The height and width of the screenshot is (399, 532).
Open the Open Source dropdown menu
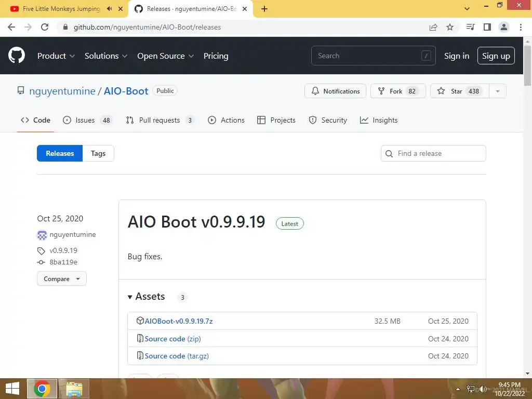tap(166, 56)
